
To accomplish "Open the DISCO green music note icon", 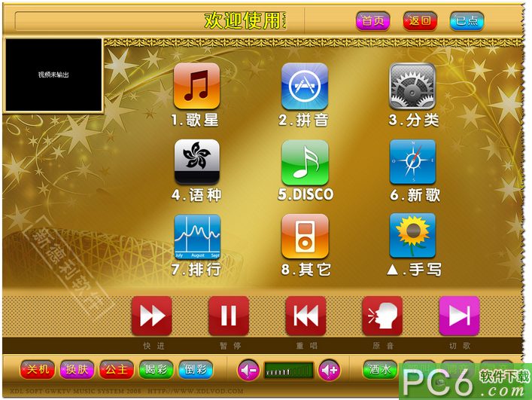I will 305,162.
